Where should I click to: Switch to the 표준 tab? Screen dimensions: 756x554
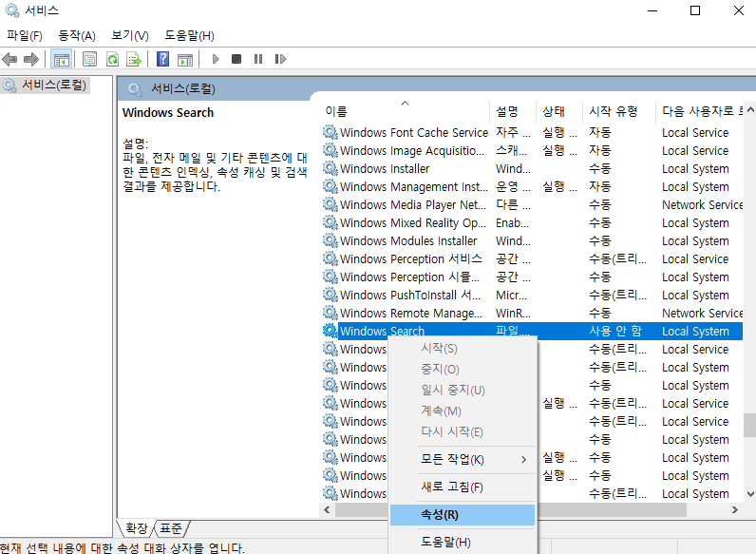click(x=171, y=528)
